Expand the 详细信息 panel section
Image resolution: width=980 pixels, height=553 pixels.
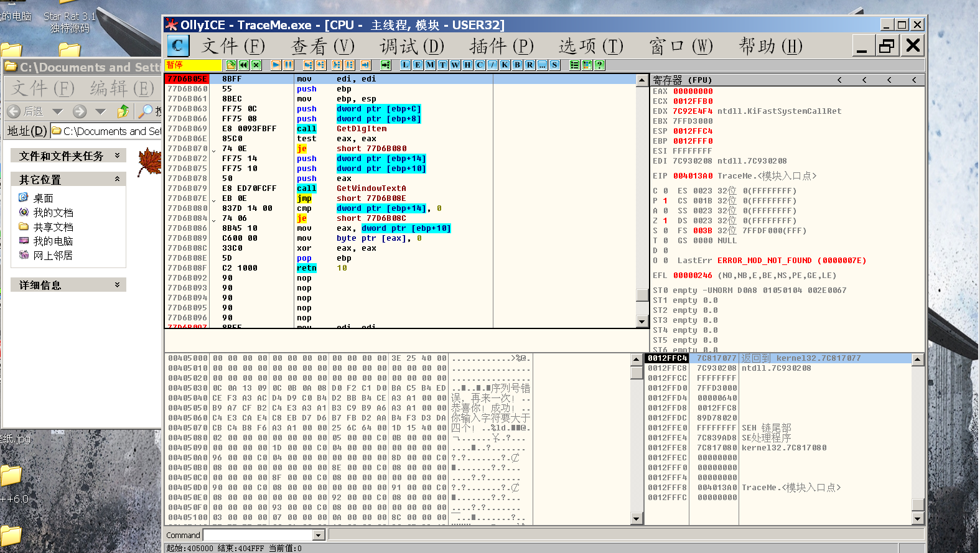point(117,285)
